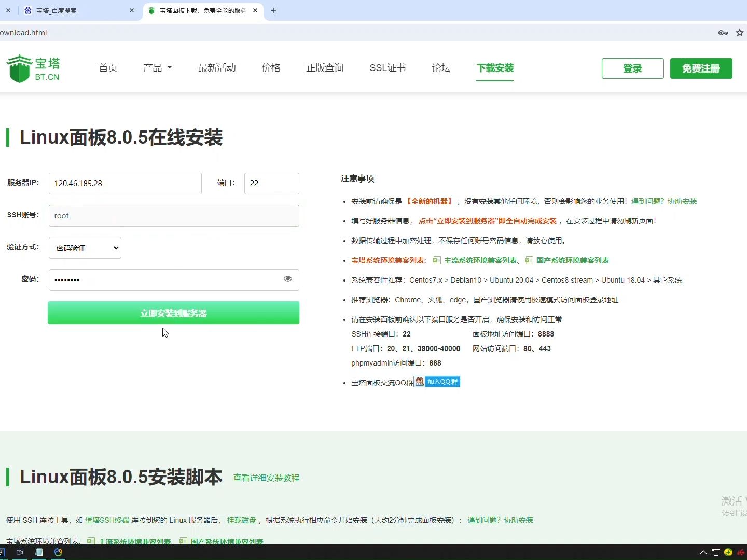Screen dimensions: 747x560
Task: Select the 下载安装 nav item
Action: point(495,68)
